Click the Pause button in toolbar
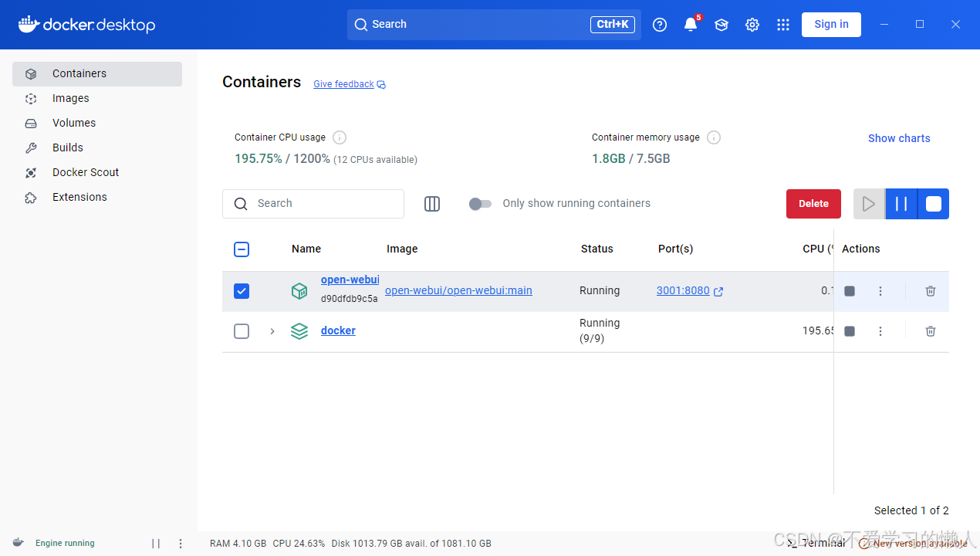This screenshot has height=556, width=980. coord(901,204)
